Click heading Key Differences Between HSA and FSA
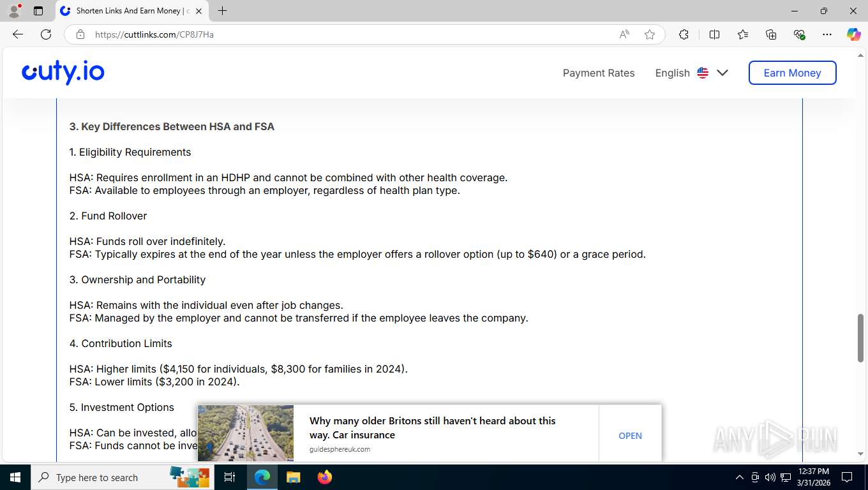The width and height of the screenshot is (868, 490). point(172,126)
